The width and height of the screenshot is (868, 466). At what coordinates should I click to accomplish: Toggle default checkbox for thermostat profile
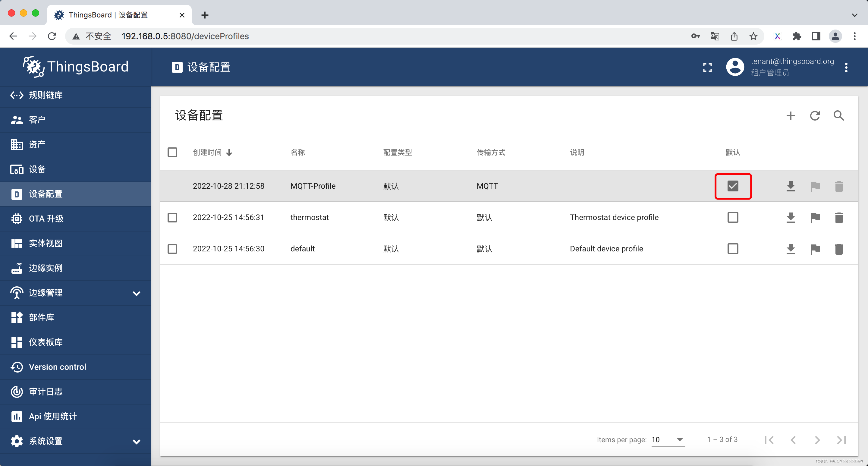732,217
